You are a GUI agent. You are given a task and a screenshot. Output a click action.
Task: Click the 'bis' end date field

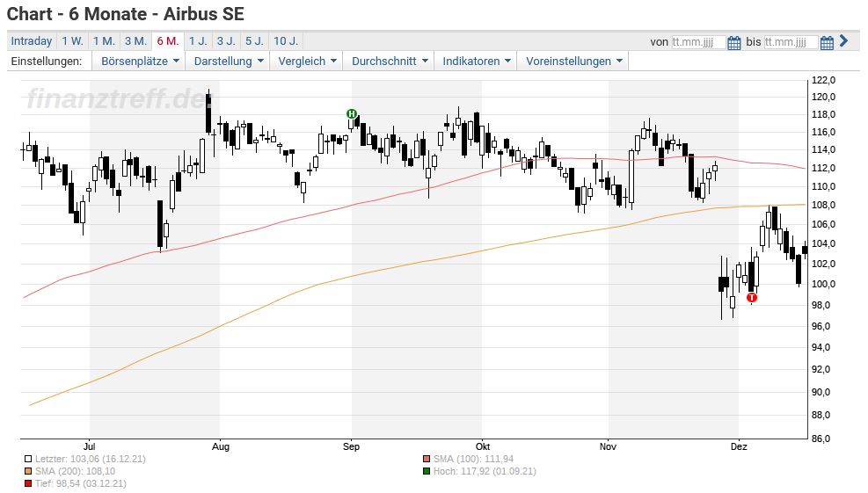(x=791, y=42)
